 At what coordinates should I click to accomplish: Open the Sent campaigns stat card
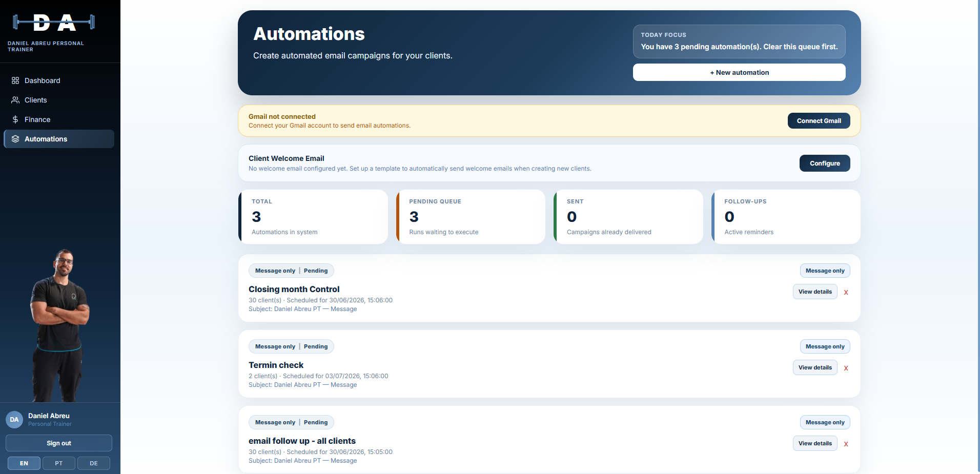click(x=628, y=217)
